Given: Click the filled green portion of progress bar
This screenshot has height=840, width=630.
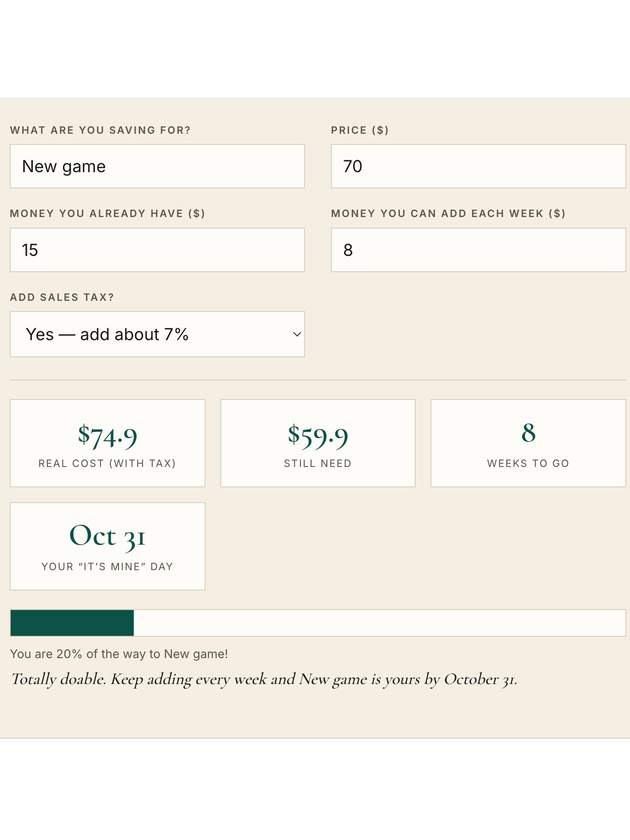Looking at the screenshot, I should pos(72,623).
